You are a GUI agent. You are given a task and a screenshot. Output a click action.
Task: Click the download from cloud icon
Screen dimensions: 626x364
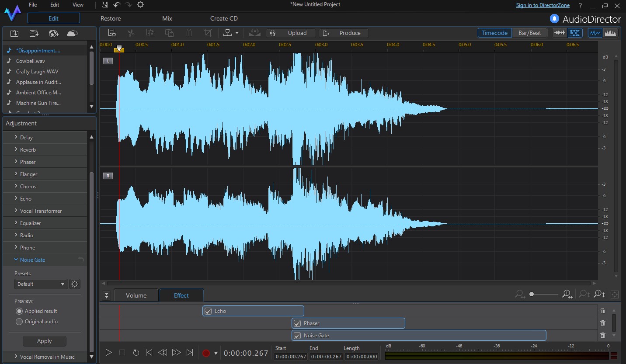72,33
